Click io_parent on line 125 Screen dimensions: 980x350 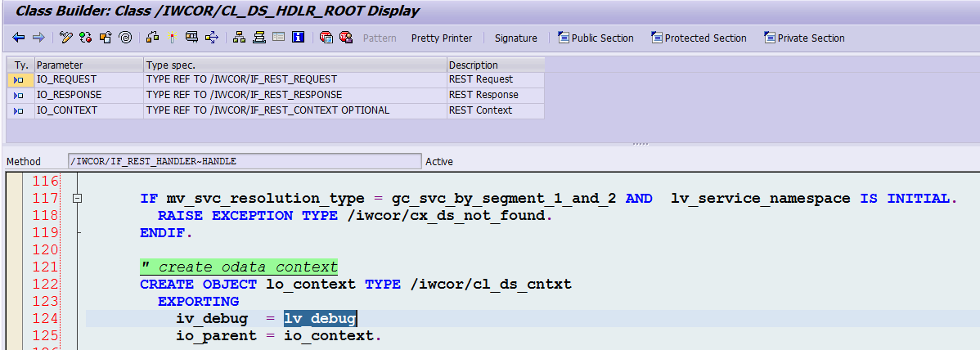[x=216, y=335]
